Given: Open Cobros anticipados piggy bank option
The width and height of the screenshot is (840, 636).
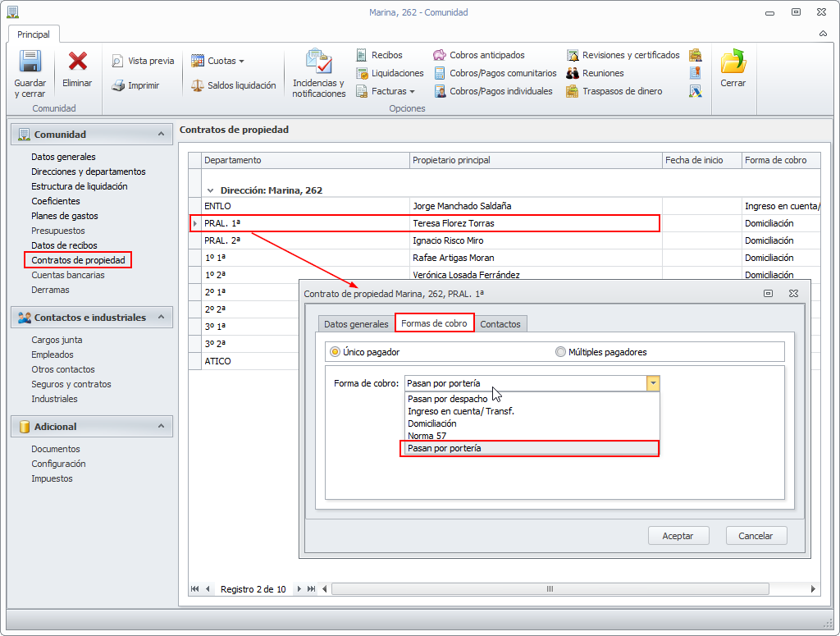Looking at the screenshot, I should point(479,55).
